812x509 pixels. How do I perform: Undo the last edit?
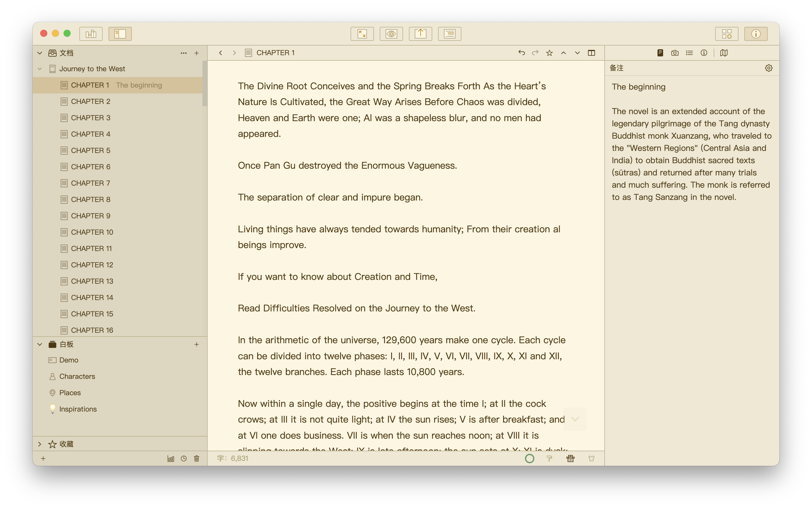pos(522,53)
